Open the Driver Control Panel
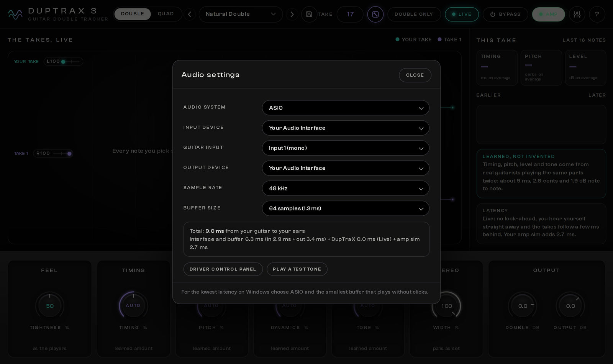Screen dimensions: 613x364 (223, 269)
